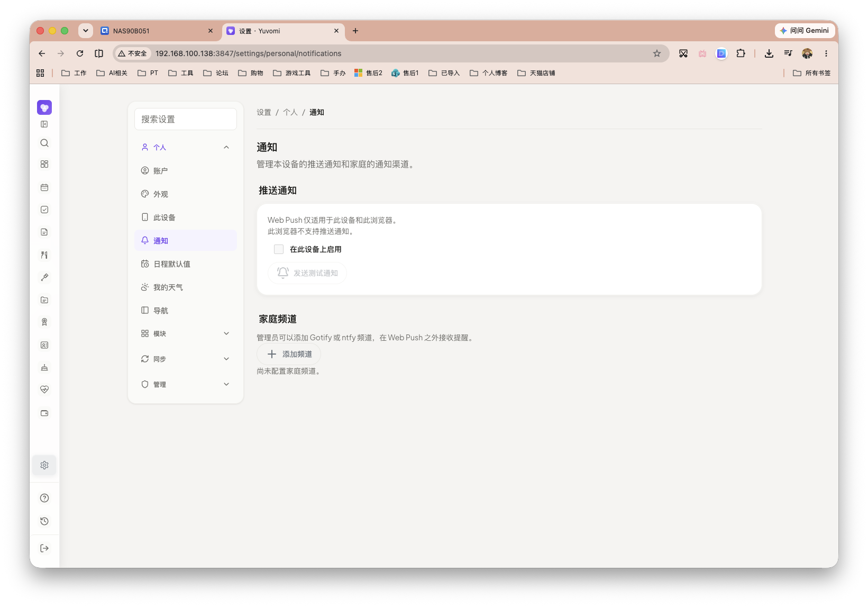
Task: Go back to the previous page
Action: click(42, 53)
